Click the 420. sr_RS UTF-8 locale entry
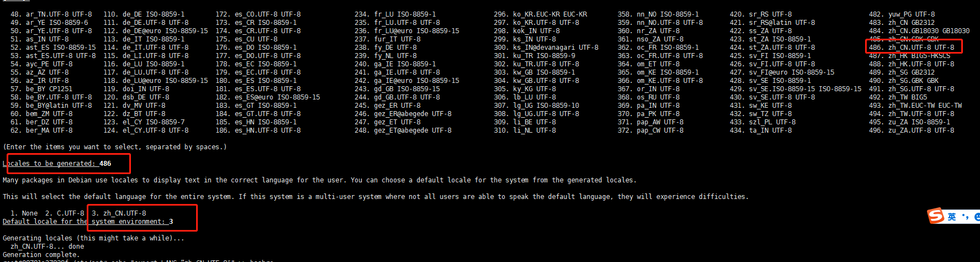The width and height of the screenshot is (980, 262). (760, 14)
